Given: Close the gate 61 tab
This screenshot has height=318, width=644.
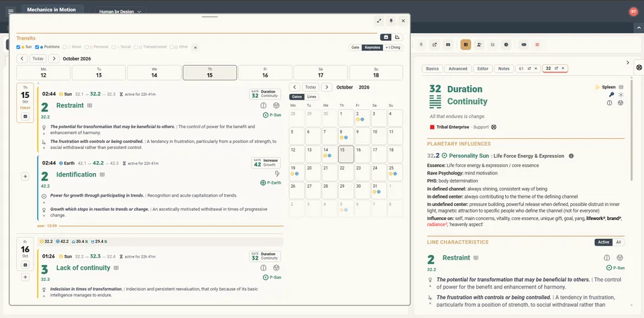Looking at the screenshot, I should coord(535,68).
